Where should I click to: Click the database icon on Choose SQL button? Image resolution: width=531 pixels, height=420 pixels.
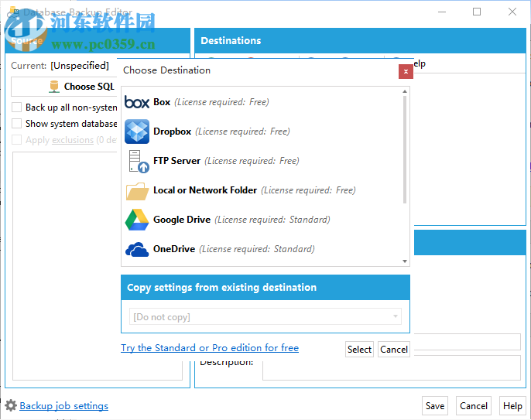(54, 87)
